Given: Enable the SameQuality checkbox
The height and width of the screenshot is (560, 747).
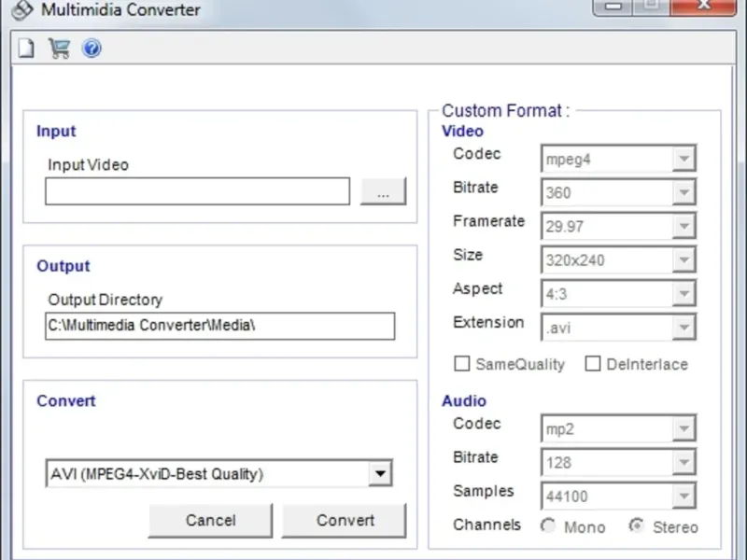Looking at the screenshot, I should point(461,364).
